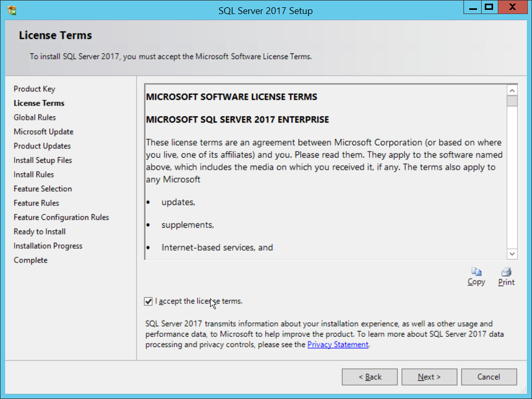Select the Product Key step
This screenshot has width=532, height=399.
34,89
